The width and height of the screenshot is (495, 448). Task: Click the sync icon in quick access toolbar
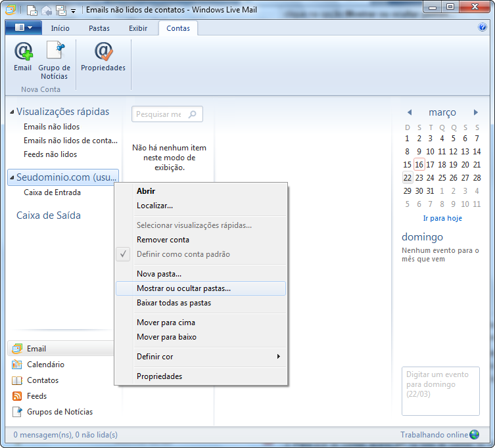tap(61, 11)
